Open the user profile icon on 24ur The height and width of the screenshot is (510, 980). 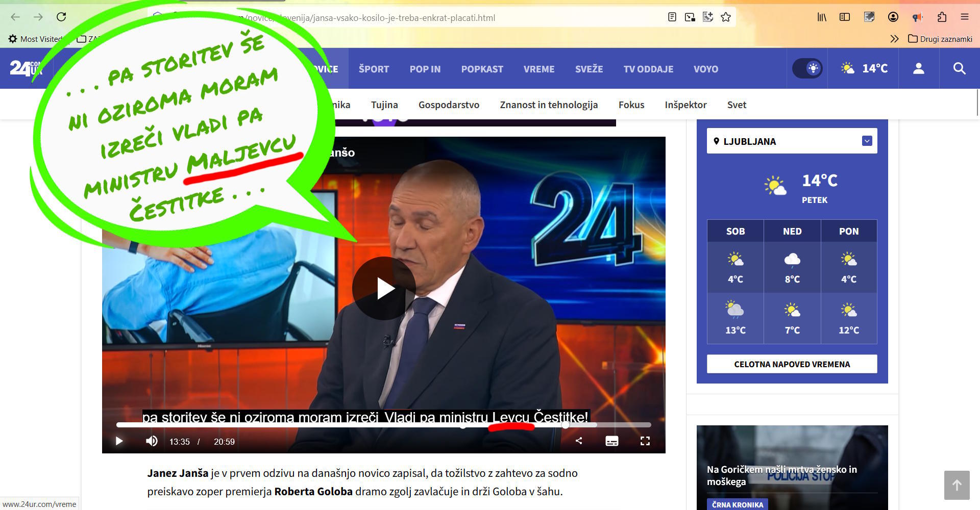pyautogui.click(x=918, y=68)
